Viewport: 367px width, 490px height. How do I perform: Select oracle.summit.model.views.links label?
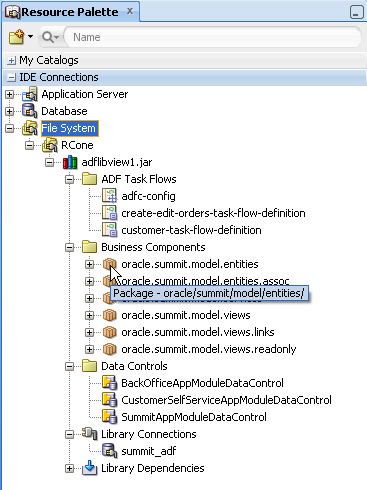(x=198, y=332)
